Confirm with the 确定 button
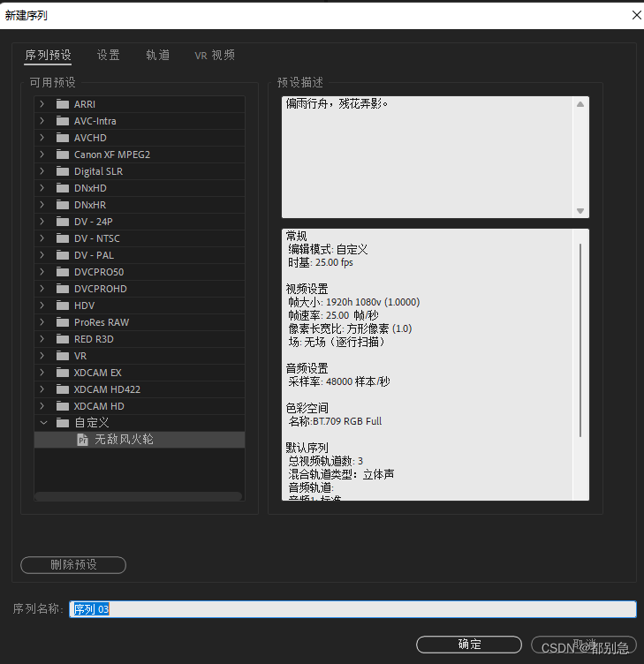Image resolution: width=644 pixels, height=664 pixels. pyautogui.click(x=469, y=644)
